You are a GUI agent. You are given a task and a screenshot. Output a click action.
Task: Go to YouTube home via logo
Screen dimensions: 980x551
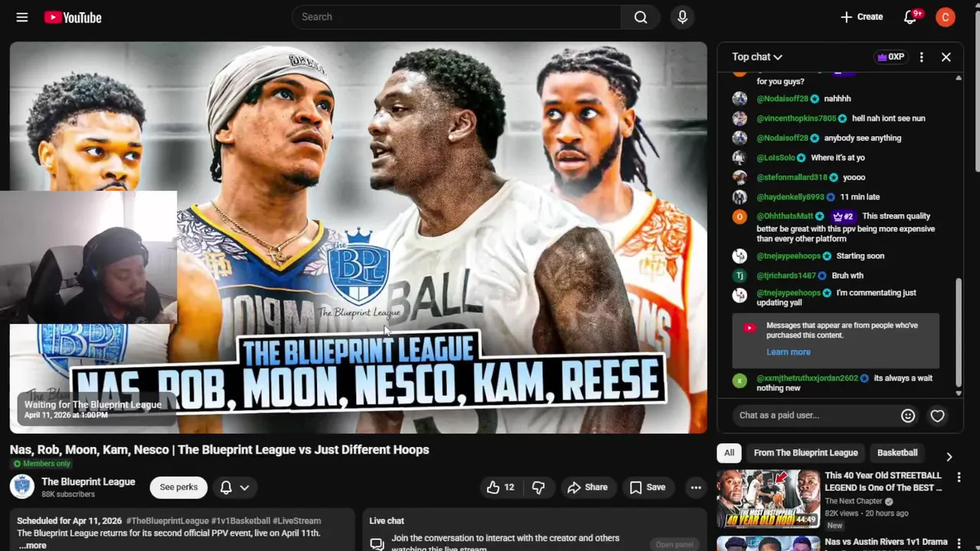point(73,17)
